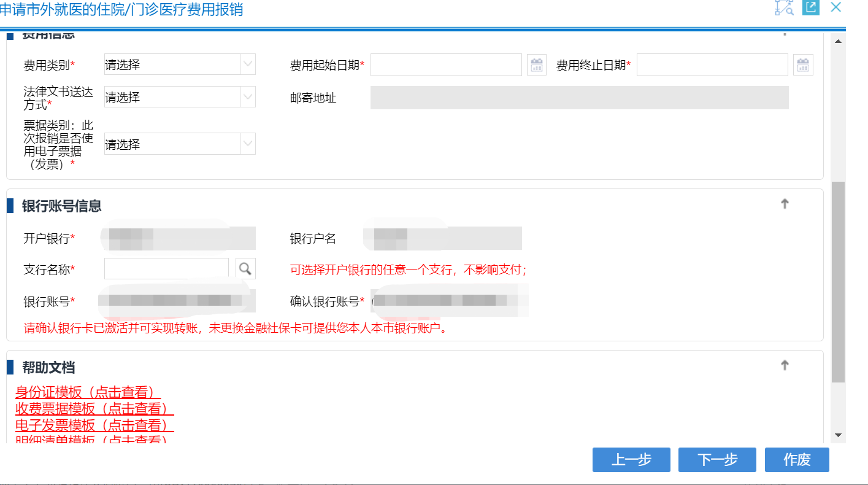
Task: Click the 下一步 button
Action: coord(717,460)
